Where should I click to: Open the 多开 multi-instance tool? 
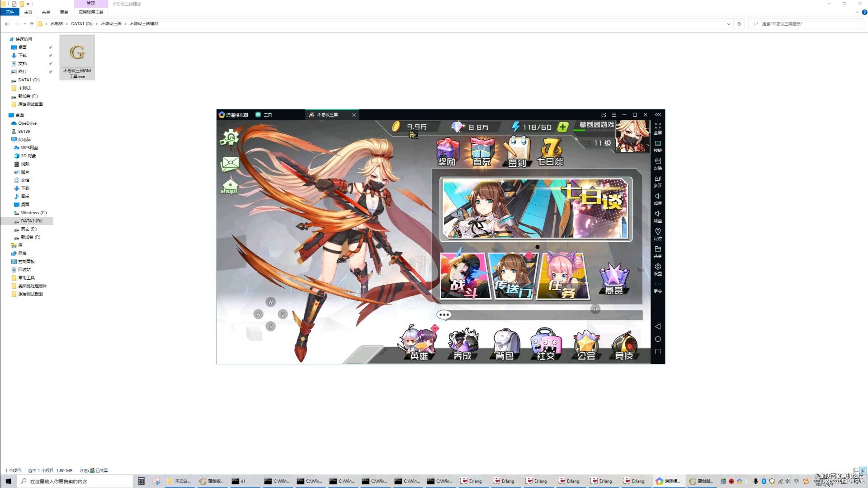coord(658,181)
